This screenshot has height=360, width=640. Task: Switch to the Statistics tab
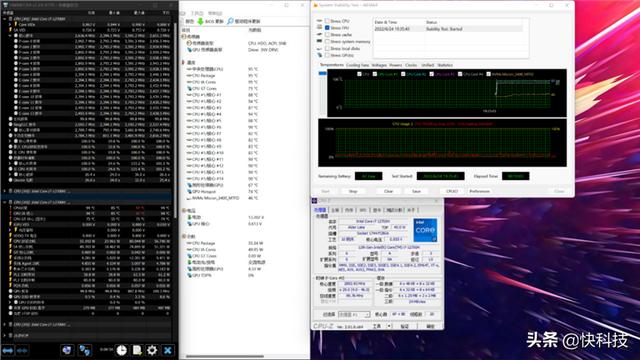click(445, 65)
